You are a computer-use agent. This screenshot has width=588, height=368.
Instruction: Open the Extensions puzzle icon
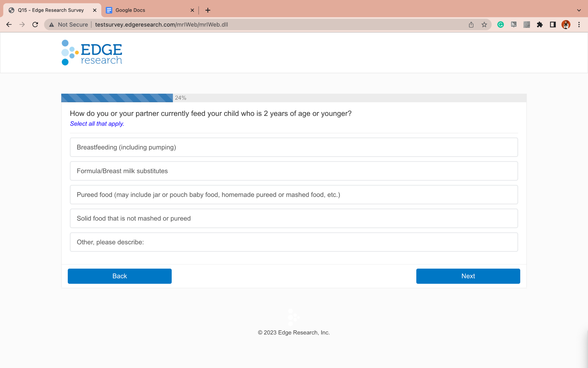[540, 25]
